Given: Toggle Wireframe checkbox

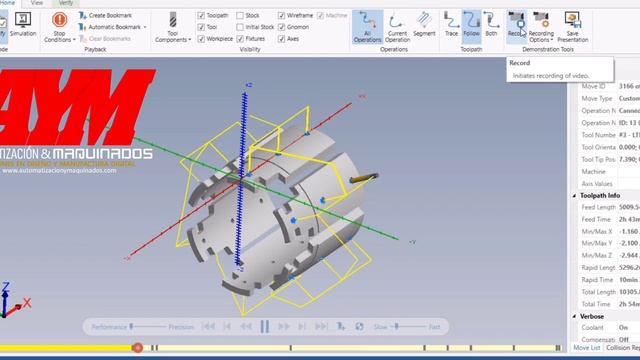Looking at the screenshot, I should pos(282,16).
